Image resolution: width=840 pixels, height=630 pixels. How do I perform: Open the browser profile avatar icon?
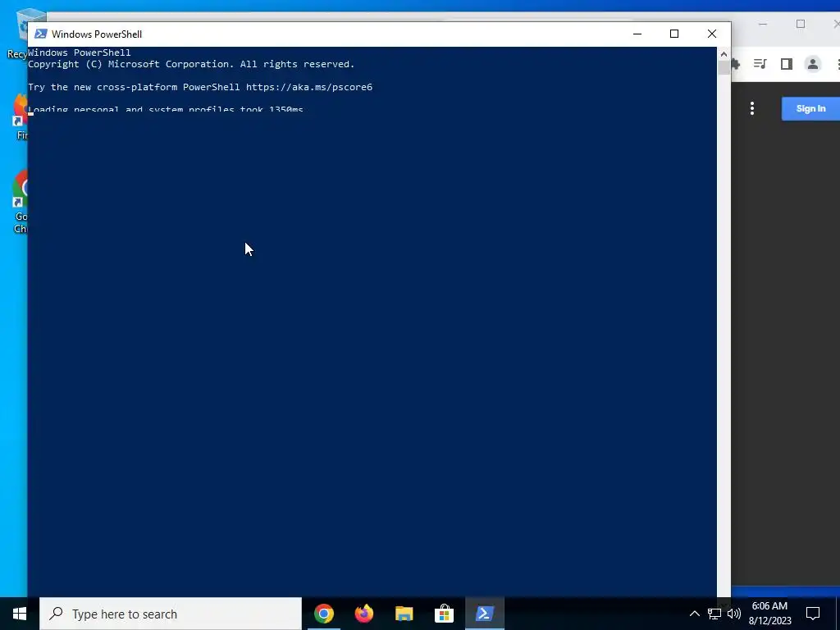[x=813, y=64]
